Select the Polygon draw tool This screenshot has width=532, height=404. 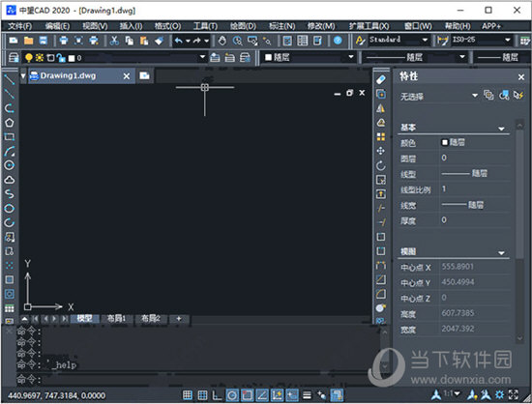pyautogui.click(x=9, y=123)
